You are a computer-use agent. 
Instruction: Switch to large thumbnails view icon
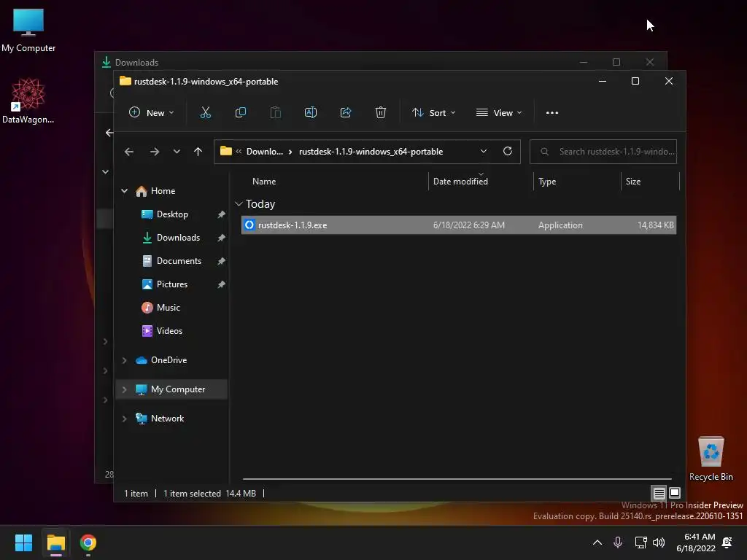[675, 493]
